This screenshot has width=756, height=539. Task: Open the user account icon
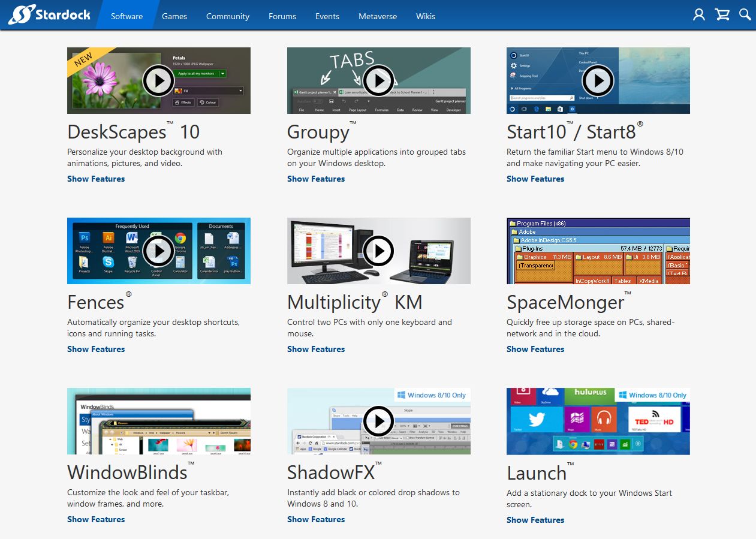pyautogui.click(x=698, y=14)
